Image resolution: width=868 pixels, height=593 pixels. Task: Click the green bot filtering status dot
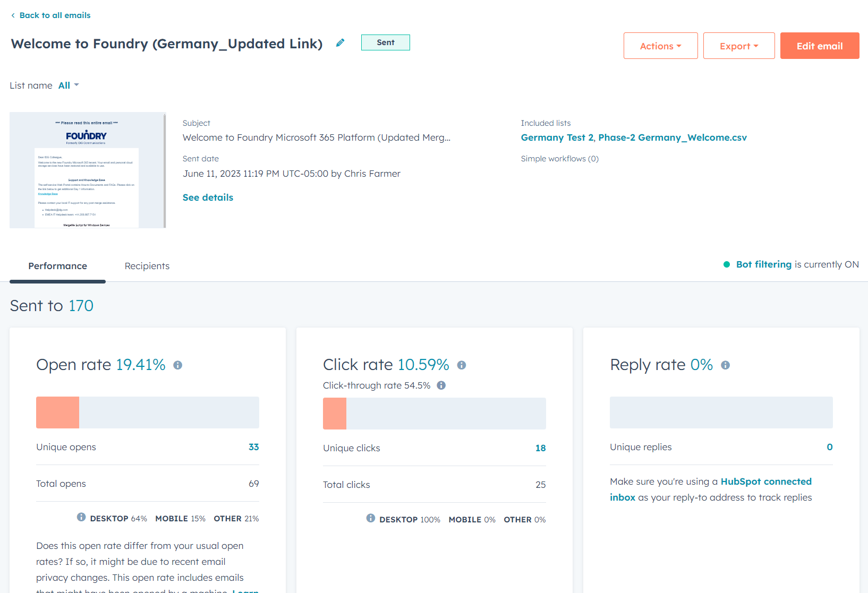tap(727, 264)
